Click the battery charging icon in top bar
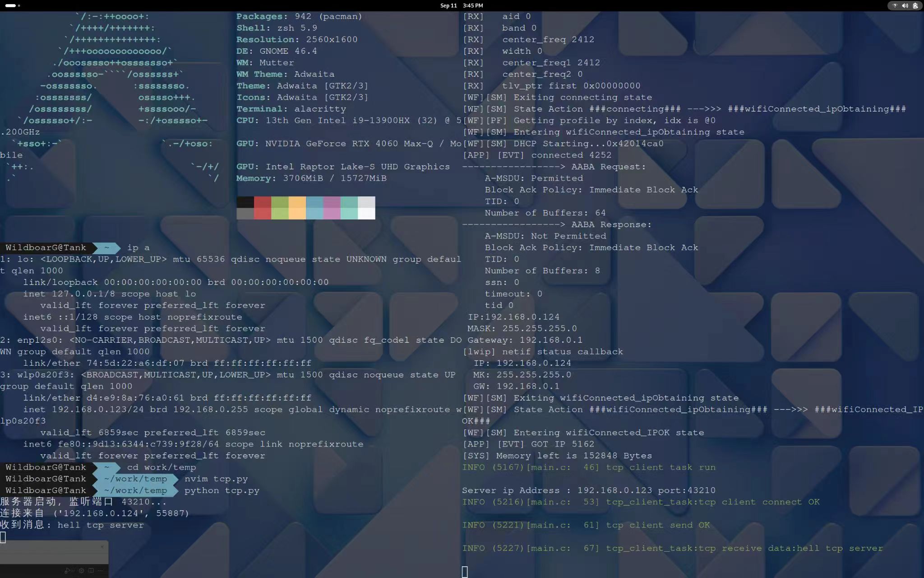The width and height of the screenshot is (924, 578). [915, 5]
